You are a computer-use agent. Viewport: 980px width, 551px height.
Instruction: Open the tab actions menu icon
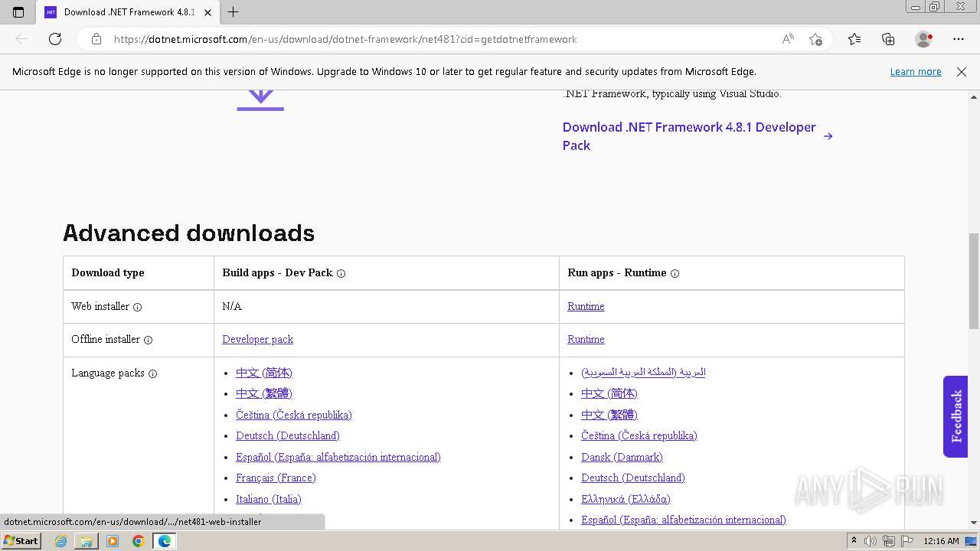[x=18, y=12]
